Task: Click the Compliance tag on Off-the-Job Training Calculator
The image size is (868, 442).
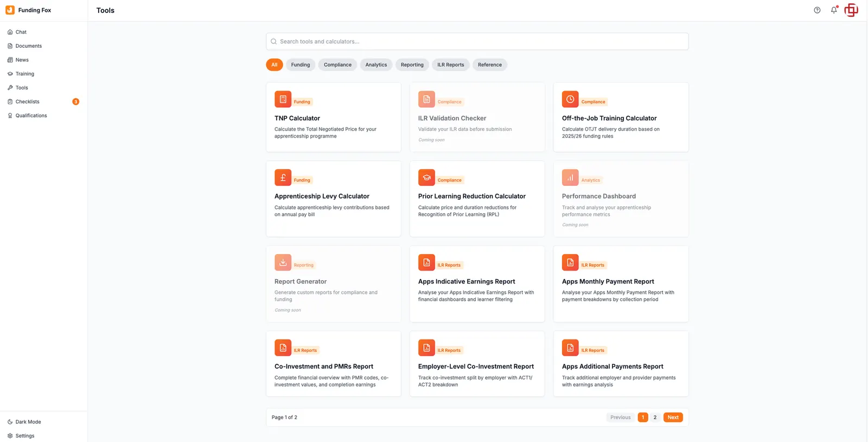Action: tap(593, 102)
